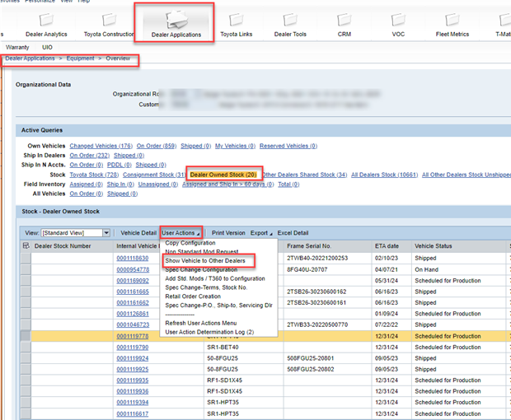This screenshot has height=420, width=511.
Task: Open the Toyota Links folder icon
Action: pyautogui.click(x=236, y=20)
